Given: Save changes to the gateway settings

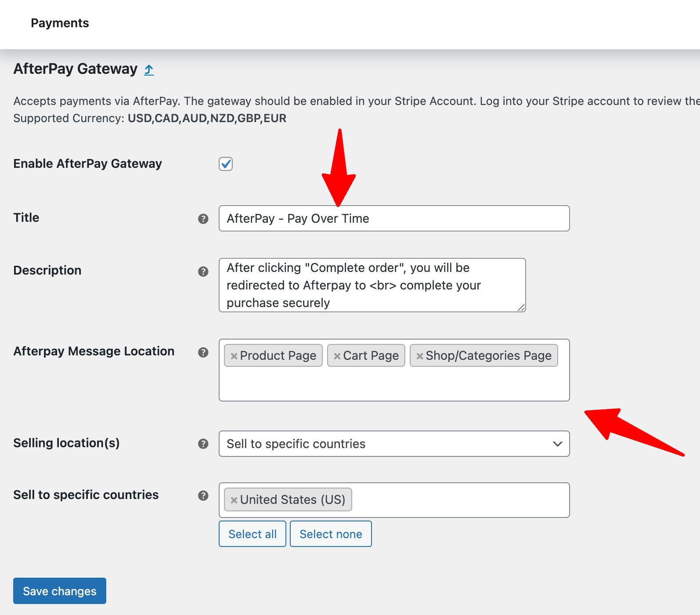Looking at the screenshot, I should tap(60, 591).
